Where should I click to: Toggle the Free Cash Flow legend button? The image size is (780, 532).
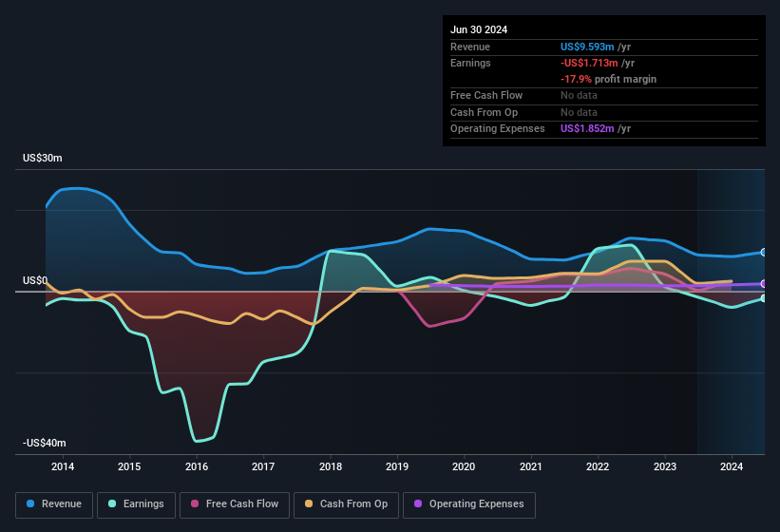(x=235, y=504)
